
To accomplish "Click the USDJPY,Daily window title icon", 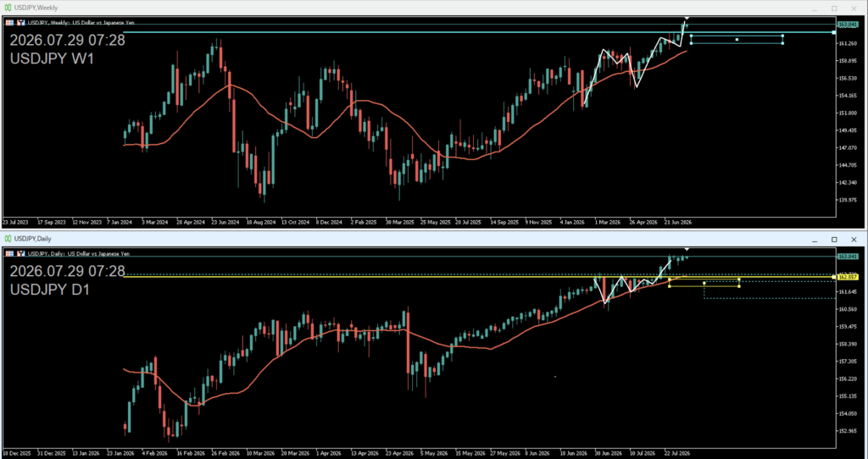I will 8,238.
